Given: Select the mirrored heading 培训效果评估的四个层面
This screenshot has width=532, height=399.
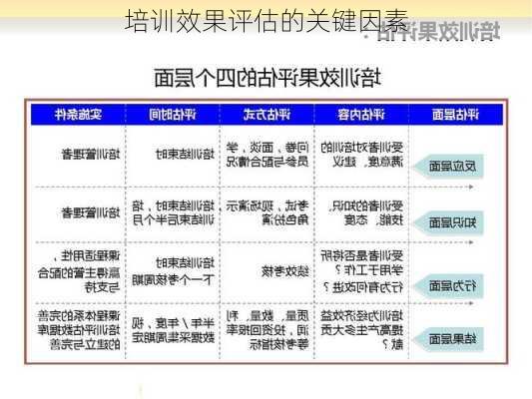Looking at the screenshot, I should tap(267, 78).
